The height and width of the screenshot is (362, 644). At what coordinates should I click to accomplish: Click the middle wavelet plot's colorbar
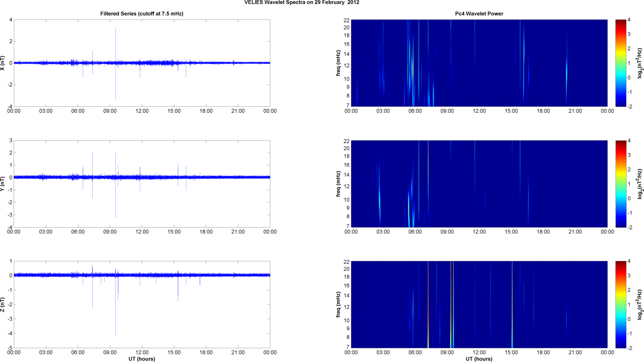(x=621, y=184)
